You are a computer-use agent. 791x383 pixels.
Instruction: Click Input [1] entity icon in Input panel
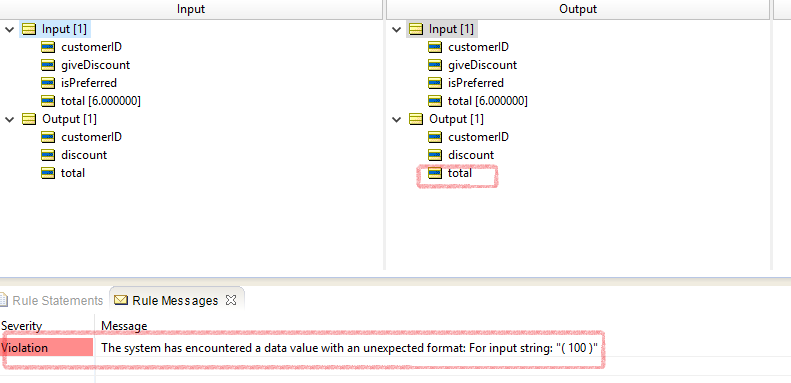(29, 29)
